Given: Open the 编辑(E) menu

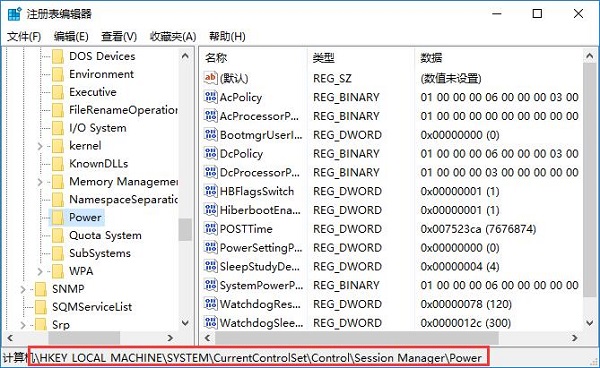Looking at the screenshot, I should [x=71, y=36].
